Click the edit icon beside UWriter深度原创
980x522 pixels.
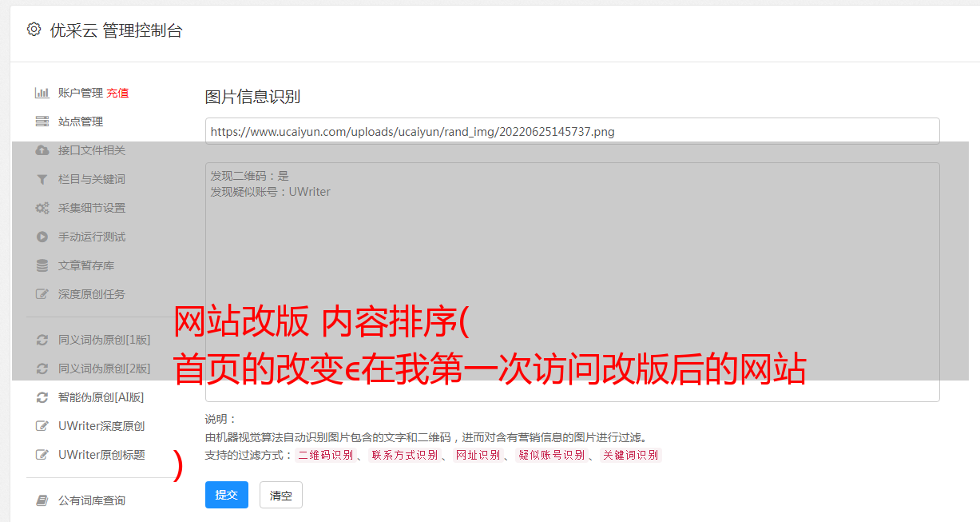pos(42,426)
